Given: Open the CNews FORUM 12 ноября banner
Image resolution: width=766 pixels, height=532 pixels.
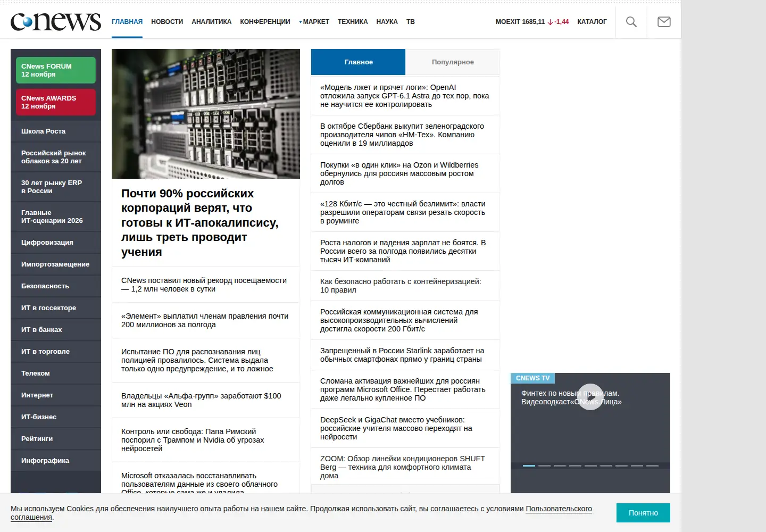Looking at the screenshot, I should [56, 70].
